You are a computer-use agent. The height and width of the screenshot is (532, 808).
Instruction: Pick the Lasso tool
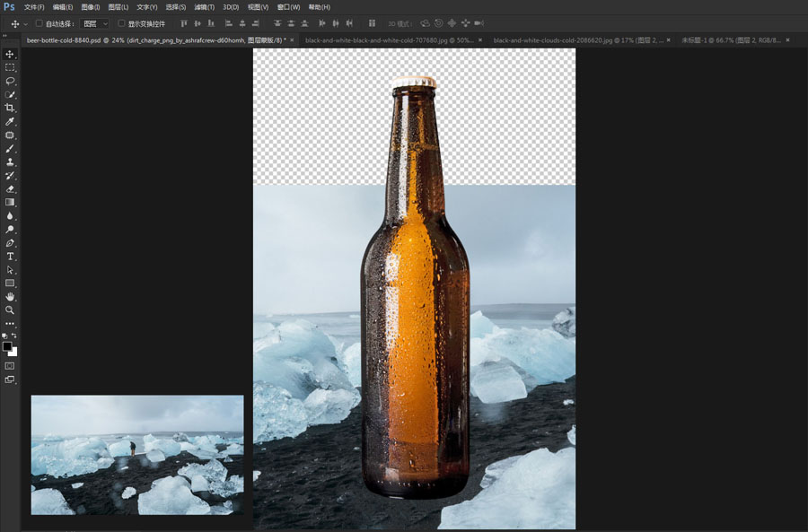pos(11,81)
